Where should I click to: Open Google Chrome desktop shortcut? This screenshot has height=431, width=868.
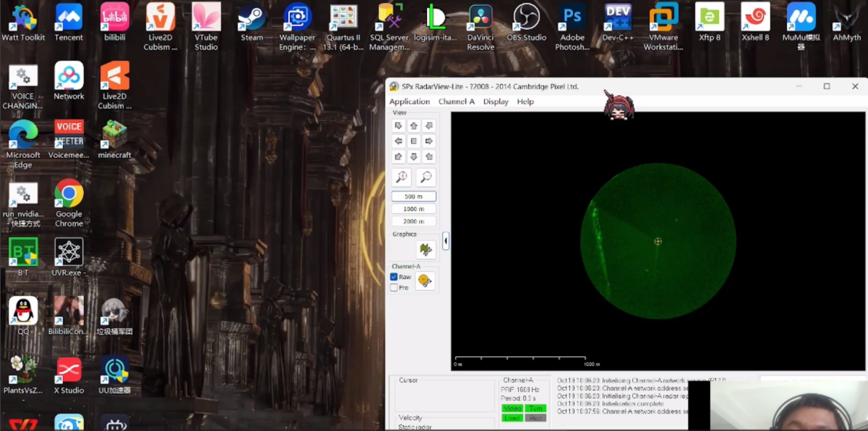[x=69, y=203]
